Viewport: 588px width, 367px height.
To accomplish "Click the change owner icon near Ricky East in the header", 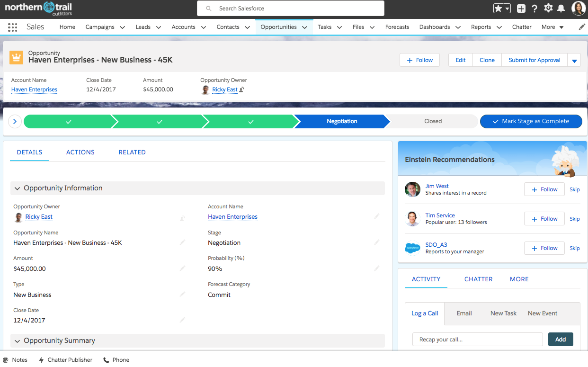I will pos(241,90).
